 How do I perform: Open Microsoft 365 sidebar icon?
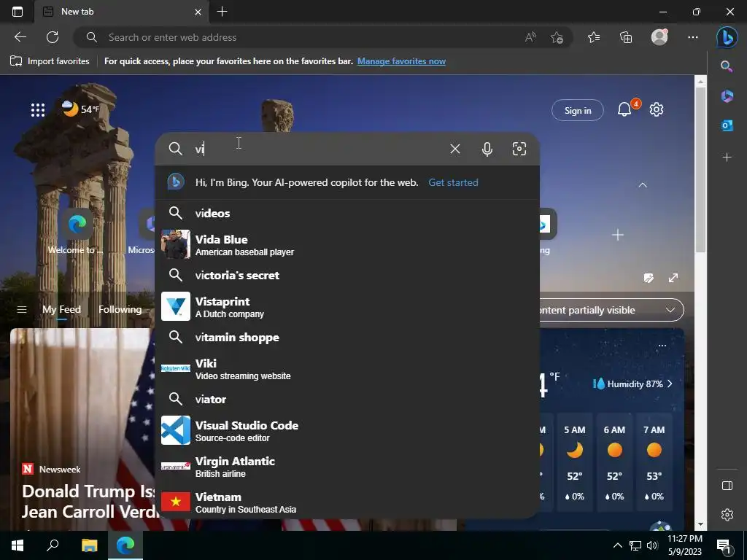727,96
